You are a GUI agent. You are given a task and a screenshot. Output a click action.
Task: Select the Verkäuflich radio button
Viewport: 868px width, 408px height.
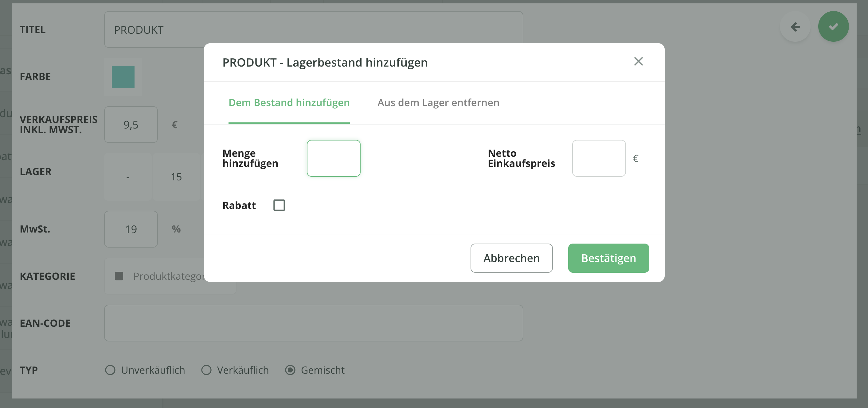(x=206, y=370)
